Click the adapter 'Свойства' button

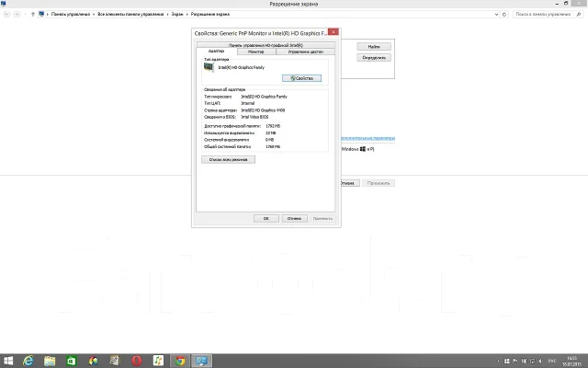301,78
